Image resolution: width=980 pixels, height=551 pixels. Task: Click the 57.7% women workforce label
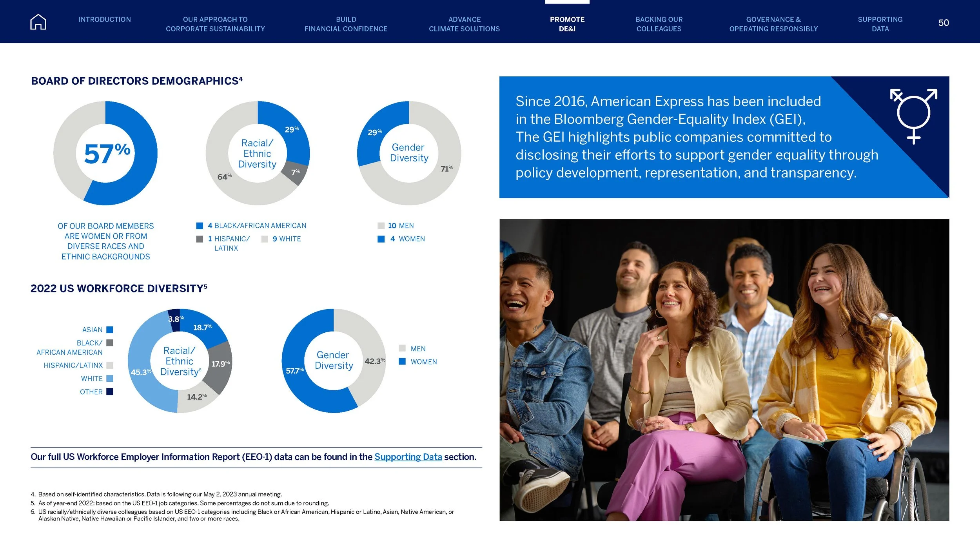(295, 370)
